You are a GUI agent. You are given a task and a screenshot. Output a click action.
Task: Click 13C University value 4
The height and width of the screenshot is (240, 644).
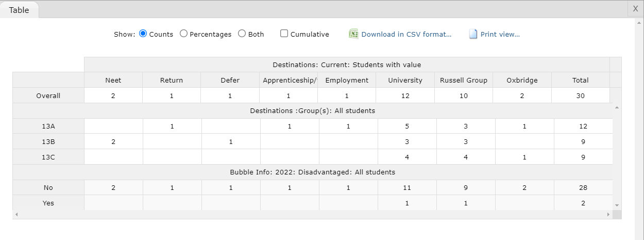407,157
